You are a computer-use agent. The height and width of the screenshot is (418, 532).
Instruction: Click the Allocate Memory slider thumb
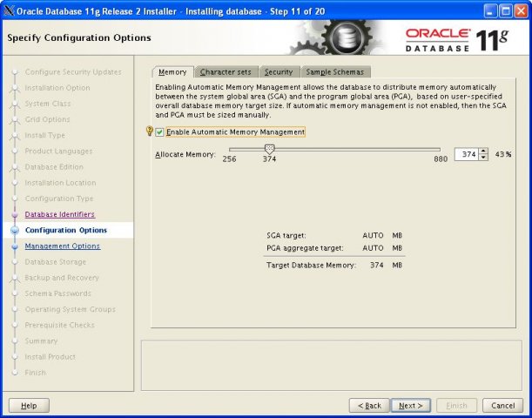click(269, 149)
